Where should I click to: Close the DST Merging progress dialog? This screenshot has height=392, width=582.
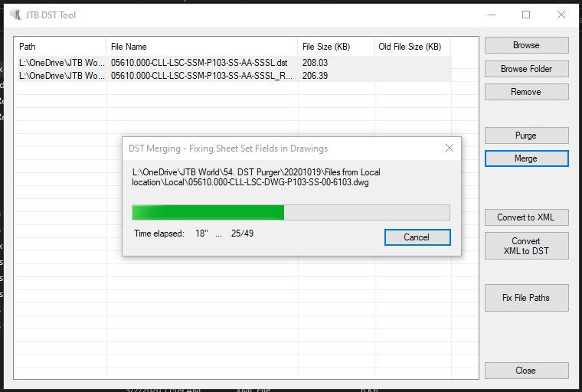pos(449,148)
